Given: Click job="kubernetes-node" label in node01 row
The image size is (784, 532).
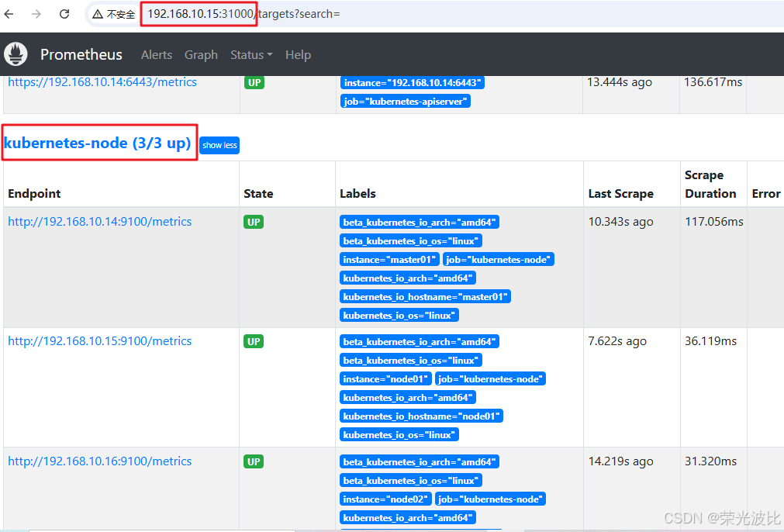Looking at the screenshot, I should tap(491, 379).
